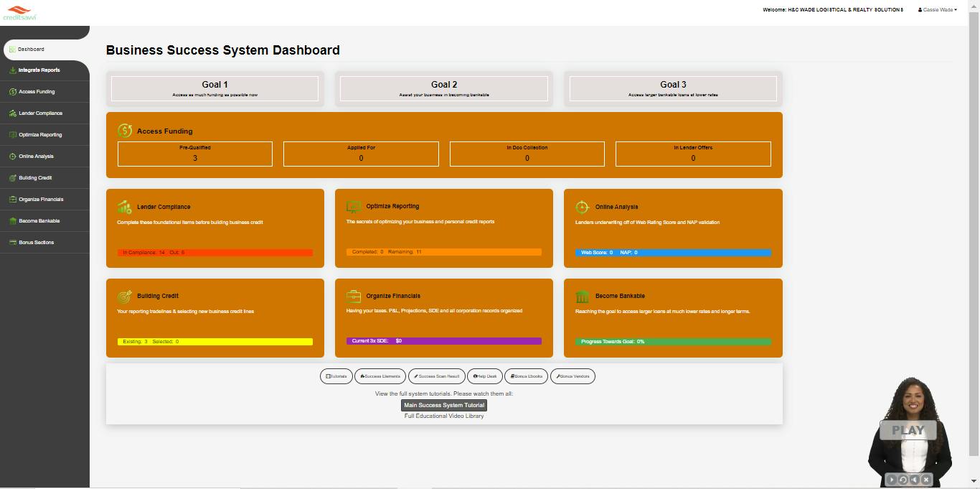This screenshot has width=980, height=489.
Task: Click the Organize Financials briefcase icon in card
Action: point(354,296)
